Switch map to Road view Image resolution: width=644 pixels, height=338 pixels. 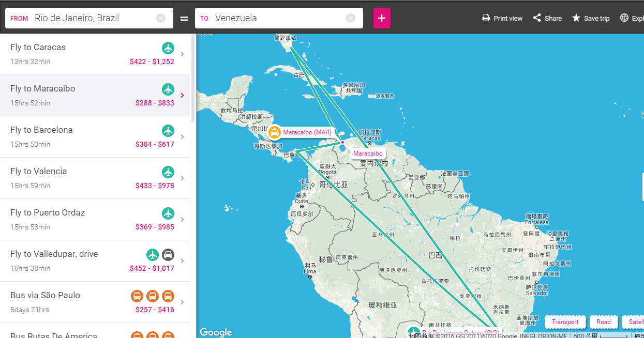(x=604, y=322)
